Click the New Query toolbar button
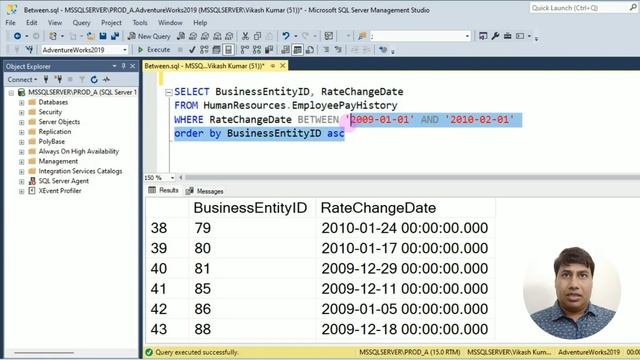640x360 pixels. click(149, 36)
